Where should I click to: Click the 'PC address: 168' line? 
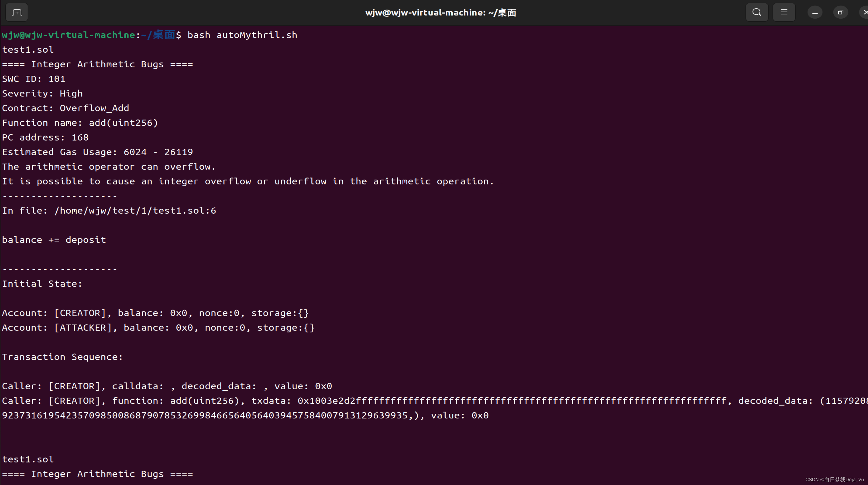point(45,137)
